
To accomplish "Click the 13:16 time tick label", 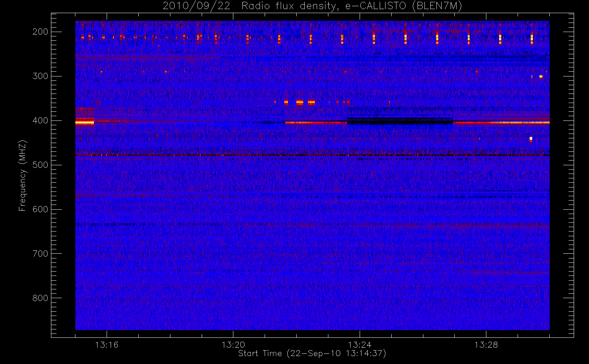I will coord(107,345).
